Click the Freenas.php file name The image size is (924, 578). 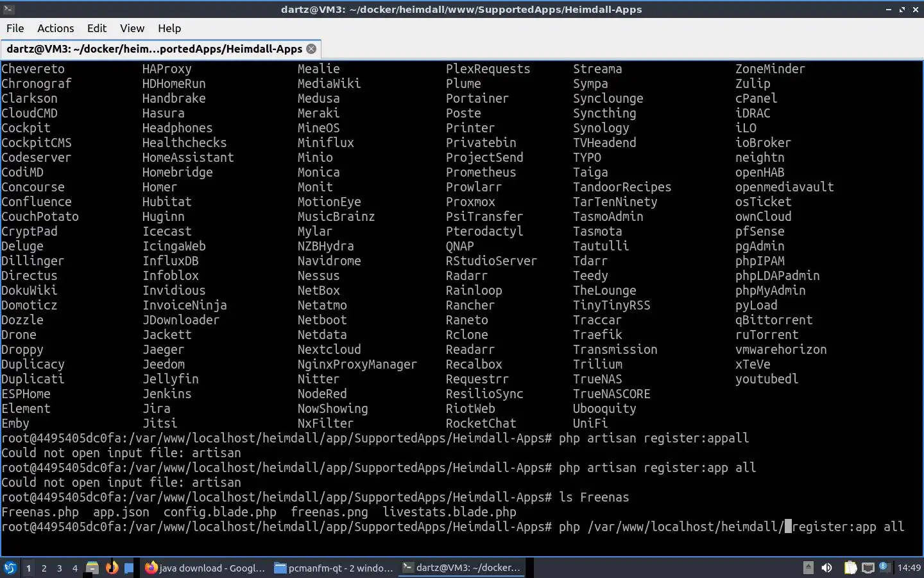tap(40, 512)
